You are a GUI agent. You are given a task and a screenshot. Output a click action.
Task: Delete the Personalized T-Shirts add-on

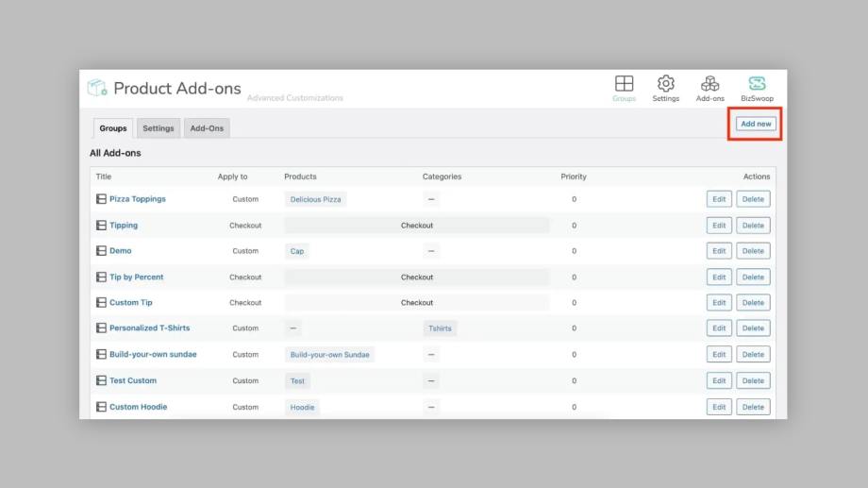pyautogui.click(x=753, y=328)
